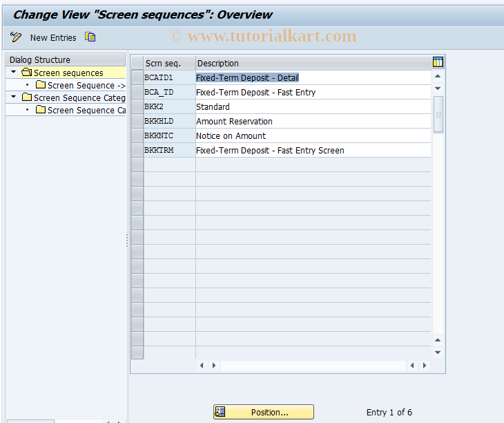This screenshot has width=504, height=423.
Task: Edit the 'Standard' description field
Action: point(313,107)
